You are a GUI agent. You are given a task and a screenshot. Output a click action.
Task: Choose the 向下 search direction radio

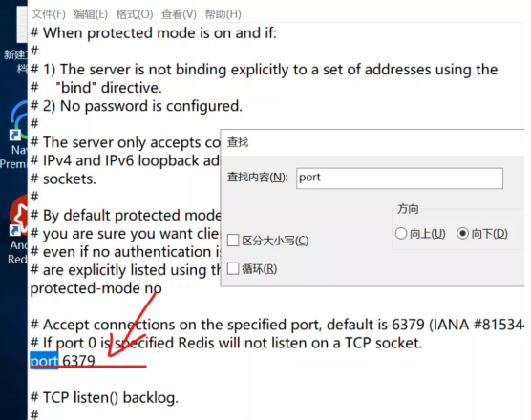click(x=462, y=233)
